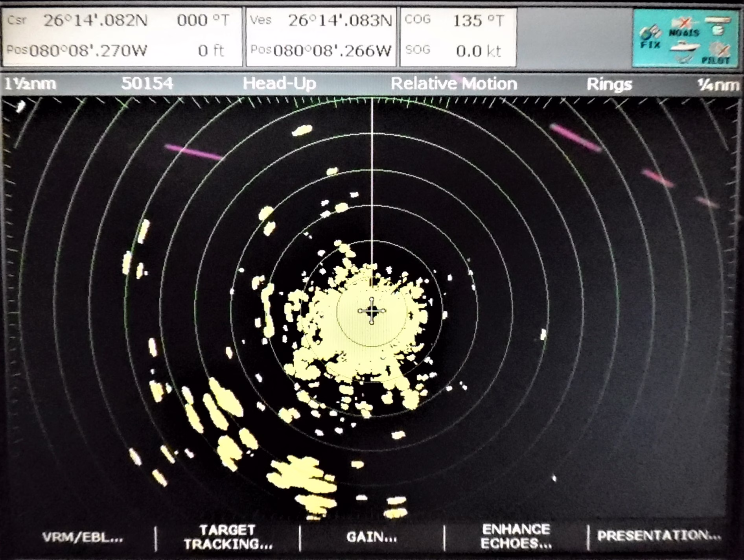Click the boat icon in status panel
Screen dimensions: 744x560
685,48
